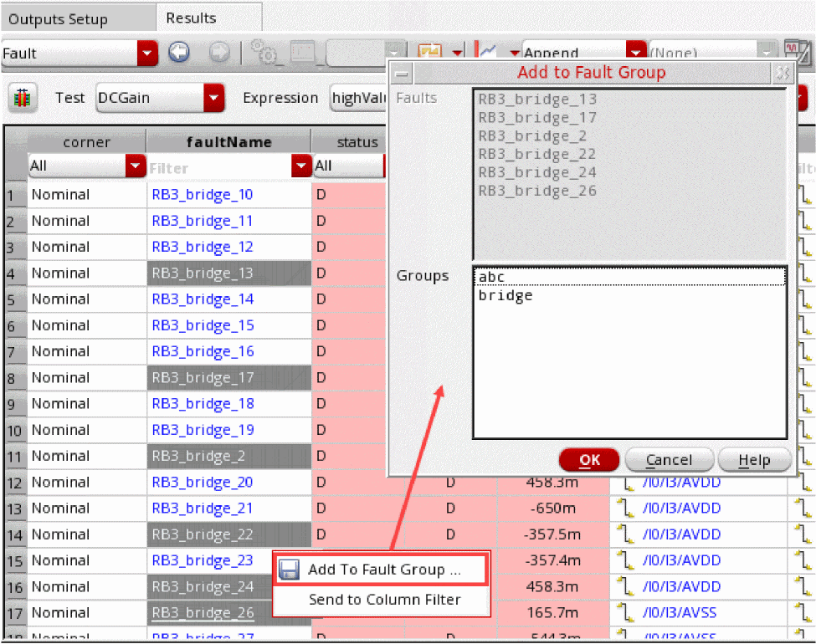Open RB3_bridge_20 fault link
This screenshot has height=644, width=816.
202,483
